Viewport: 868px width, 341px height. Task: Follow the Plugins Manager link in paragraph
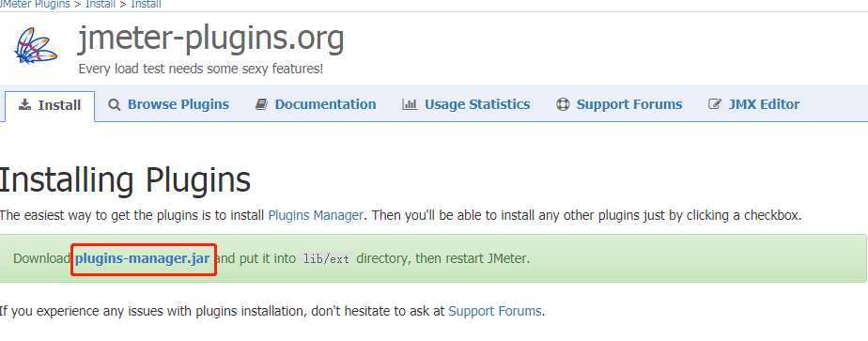[x=316, y=215]
